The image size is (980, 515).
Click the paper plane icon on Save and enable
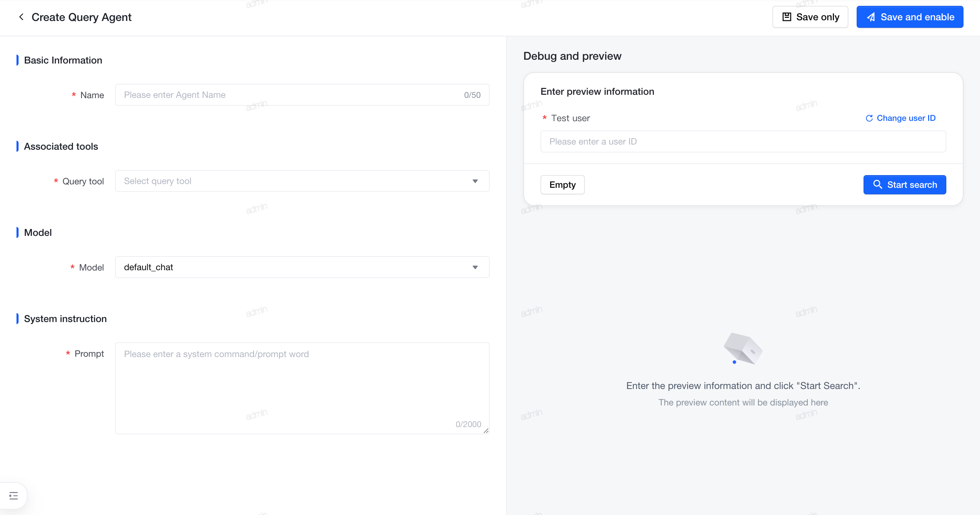coord(871,17)
